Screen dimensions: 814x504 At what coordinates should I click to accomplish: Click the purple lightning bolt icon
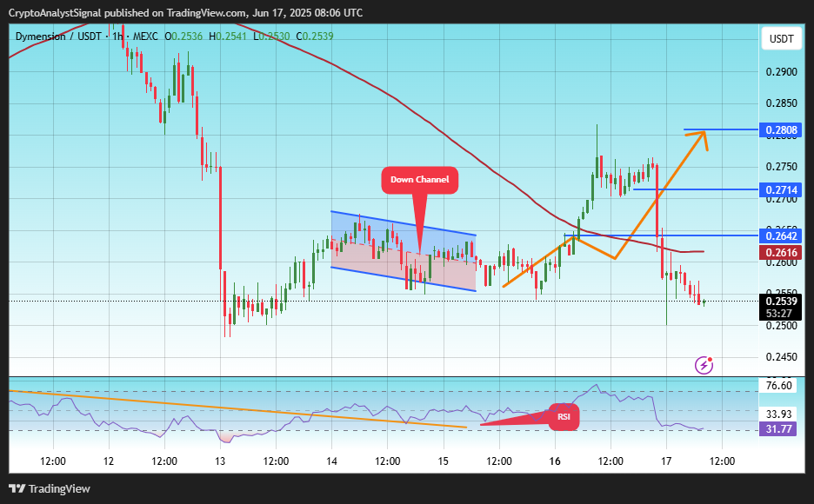[704, 365]
